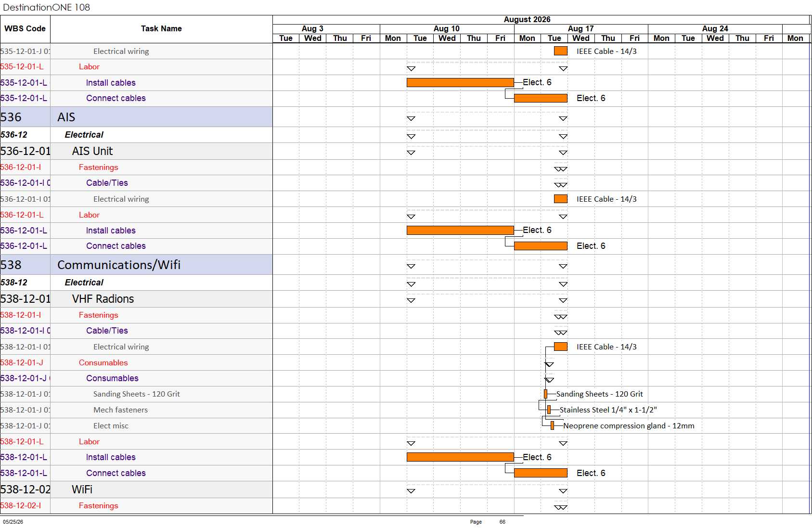Click the Neoprene compression gland bar
The image size is (812, 528).
(552, 425)
